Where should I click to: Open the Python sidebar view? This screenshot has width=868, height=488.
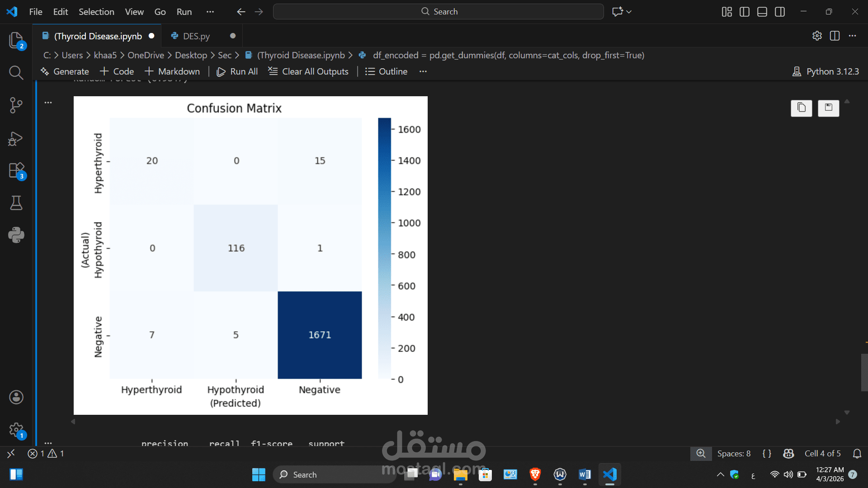tap(16, 235)
